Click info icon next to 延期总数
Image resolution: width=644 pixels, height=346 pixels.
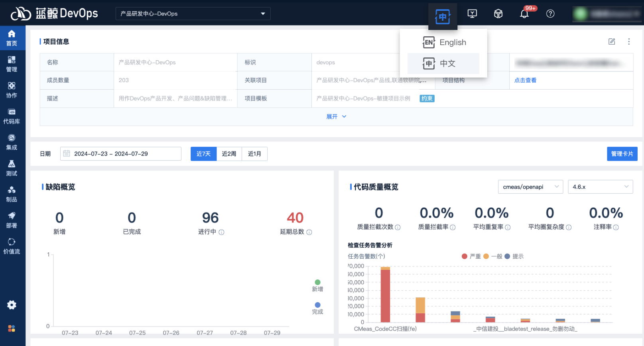309,232
